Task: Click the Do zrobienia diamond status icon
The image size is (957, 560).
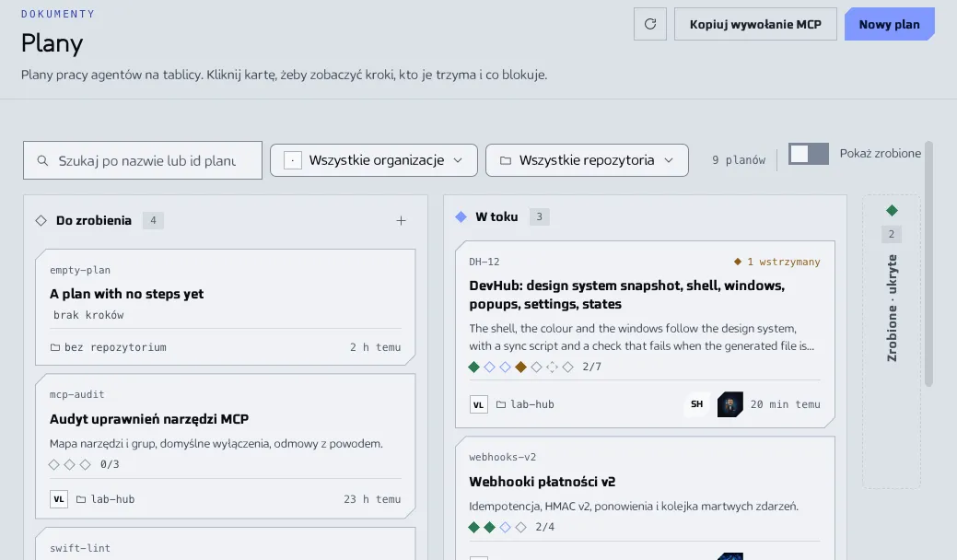Action: (x=41, y=220)
